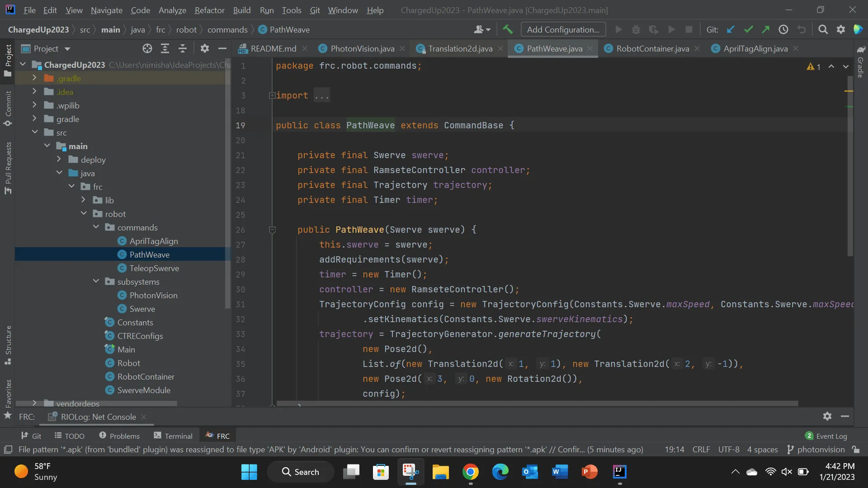Switch to RobotContainer.java tab
Viewport: 868px width, 488px height.
tap(652, 49)
